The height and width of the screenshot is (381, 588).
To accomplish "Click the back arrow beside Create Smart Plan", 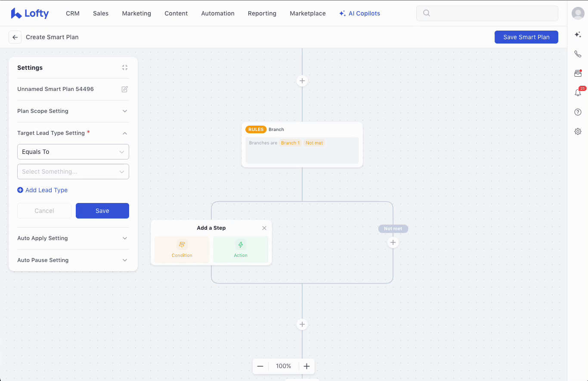I will click(x=15, y=37).
